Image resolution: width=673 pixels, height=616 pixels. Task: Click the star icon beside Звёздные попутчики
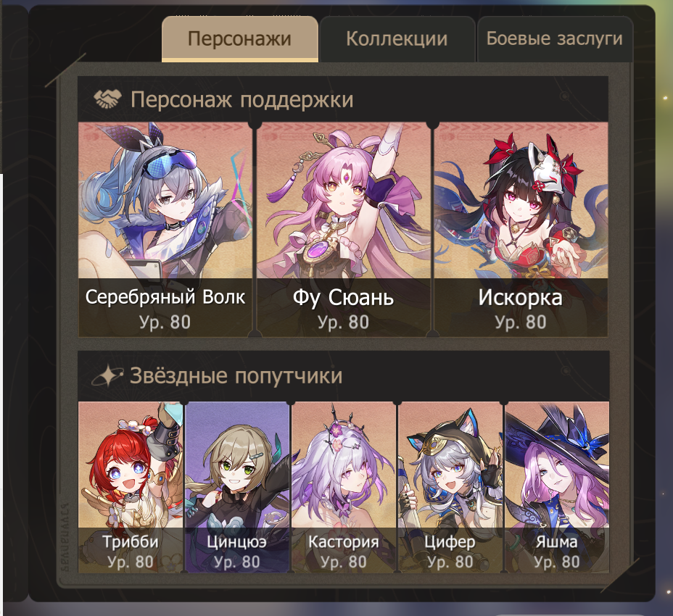107,376
